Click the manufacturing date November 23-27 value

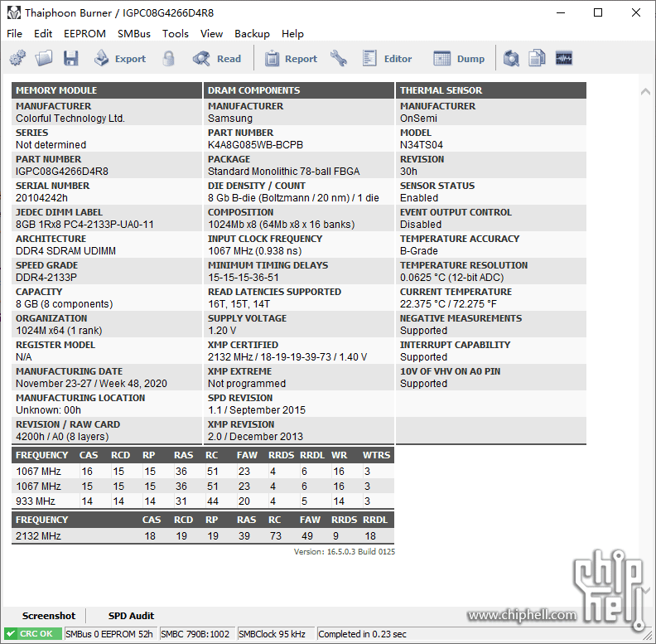pos(91,384)
